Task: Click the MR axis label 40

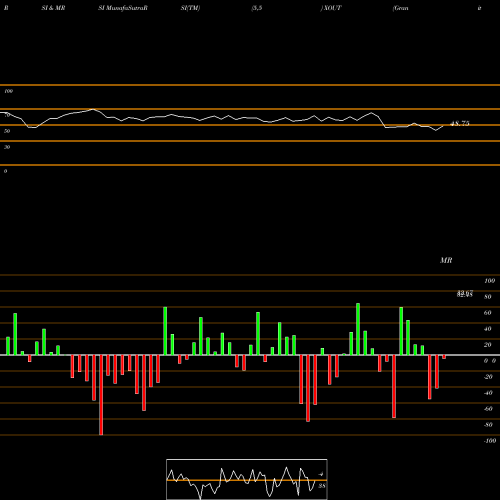Action: (x=488, y=329)
